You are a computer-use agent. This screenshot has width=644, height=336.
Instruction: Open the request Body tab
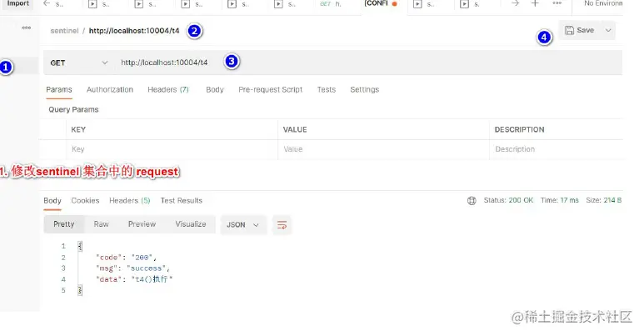[215, 90]
